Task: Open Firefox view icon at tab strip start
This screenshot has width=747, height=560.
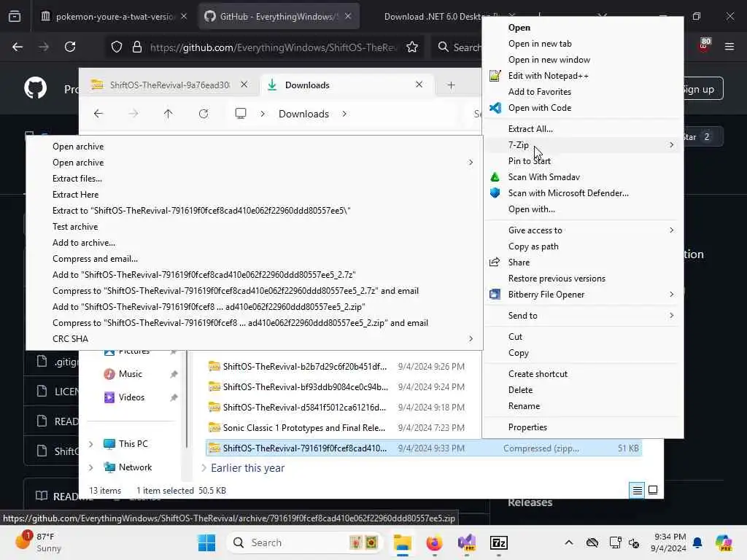Action: pyautogui.click(x=15, y=16)
